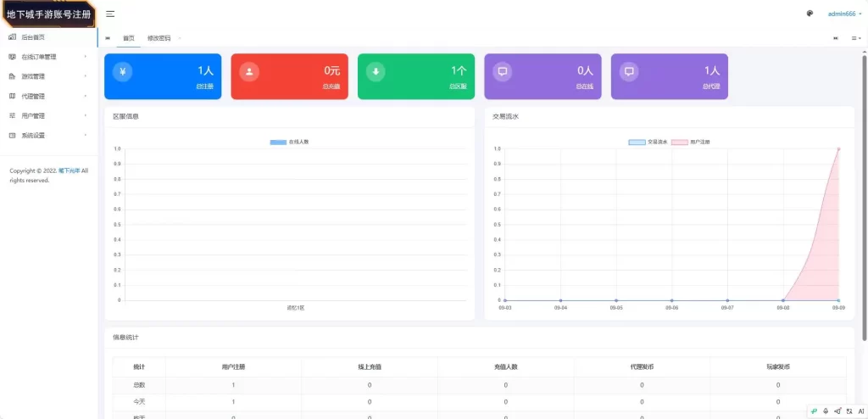Click the 今天 row label

point(139,401)
